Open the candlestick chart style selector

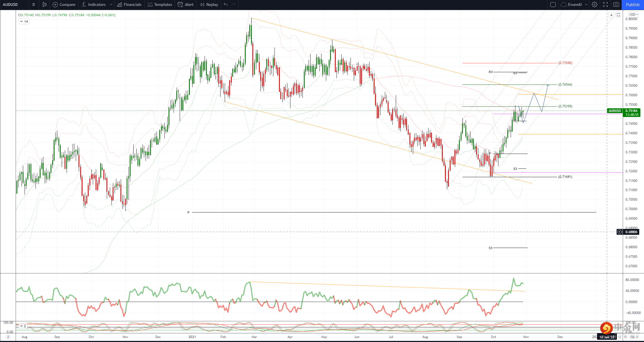pos(44,4)
